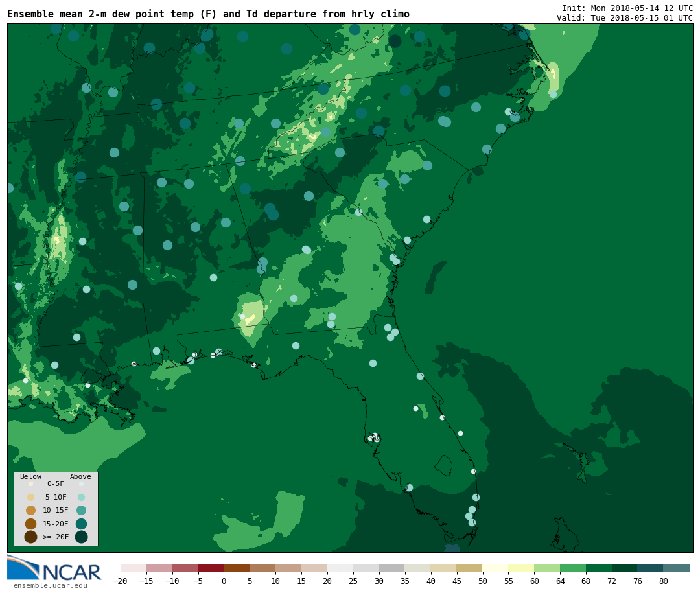
Task: Pick the 10 to 15 tan colorbar swatch
Action: point(288,568)
